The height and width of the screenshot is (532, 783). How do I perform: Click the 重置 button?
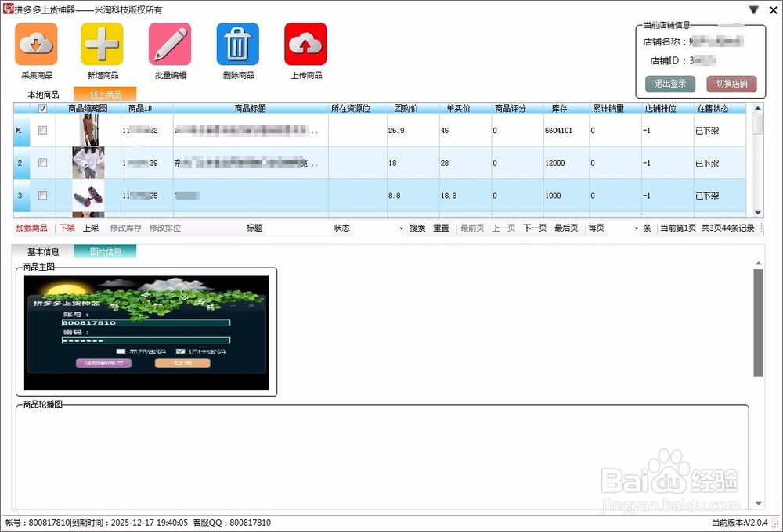pyautogui.click(x=441, y=228)
